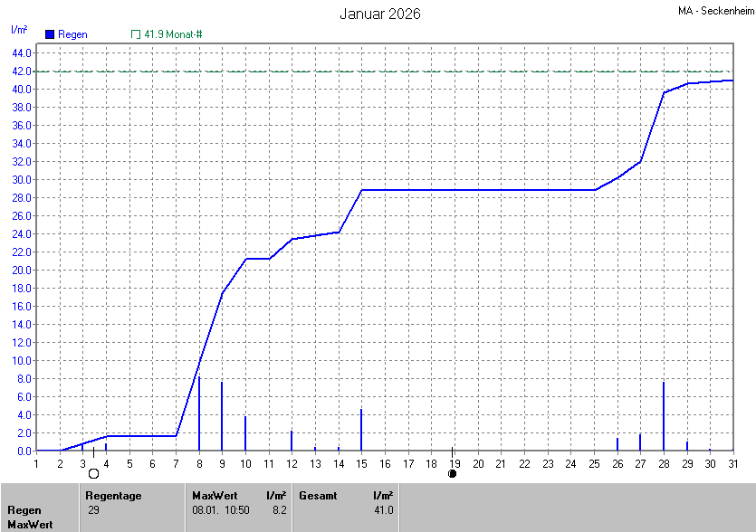This screenshot has height=532, width=756.
Task: Select the rain bar for day 28
Action: 664,416
